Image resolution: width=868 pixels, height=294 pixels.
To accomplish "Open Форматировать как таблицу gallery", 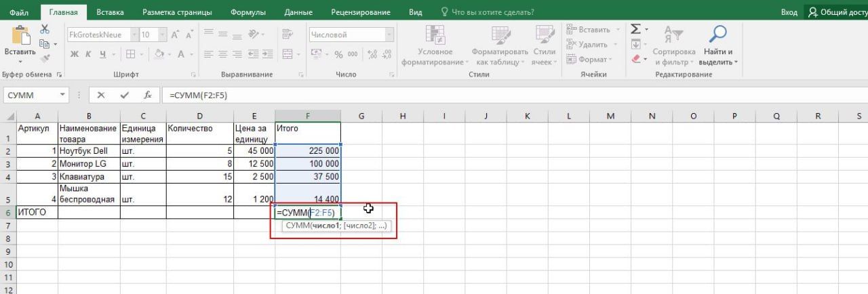I will tap(500, 45).
